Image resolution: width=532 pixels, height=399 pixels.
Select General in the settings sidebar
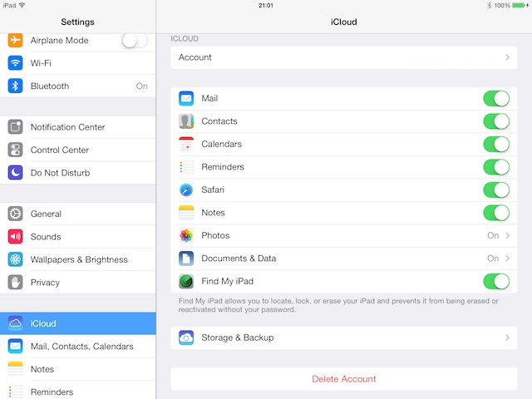77,214
